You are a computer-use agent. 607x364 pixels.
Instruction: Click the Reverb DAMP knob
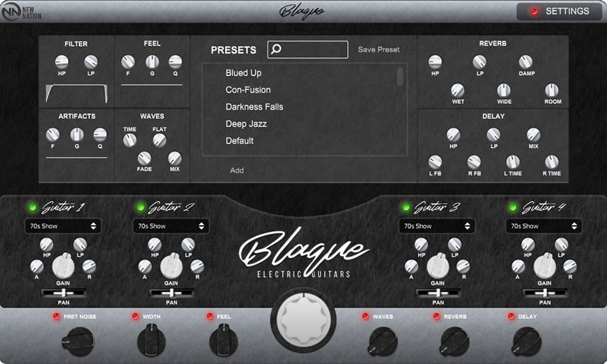[526, 61]
